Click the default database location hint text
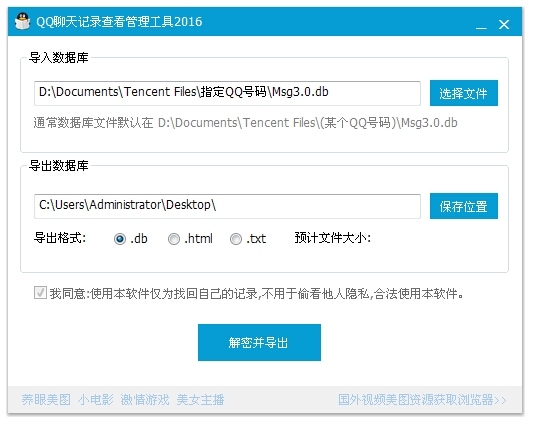 pyautogui.click(x=245, y=123)
